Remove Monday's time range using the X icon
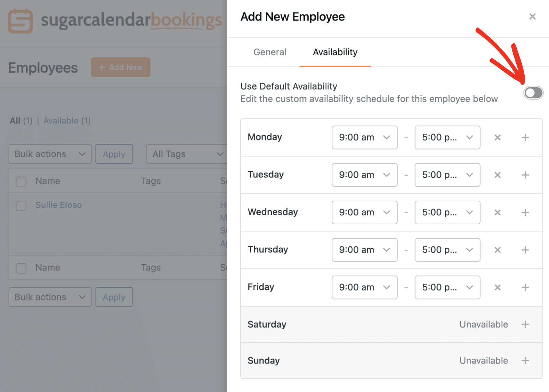 pos(497,137)
